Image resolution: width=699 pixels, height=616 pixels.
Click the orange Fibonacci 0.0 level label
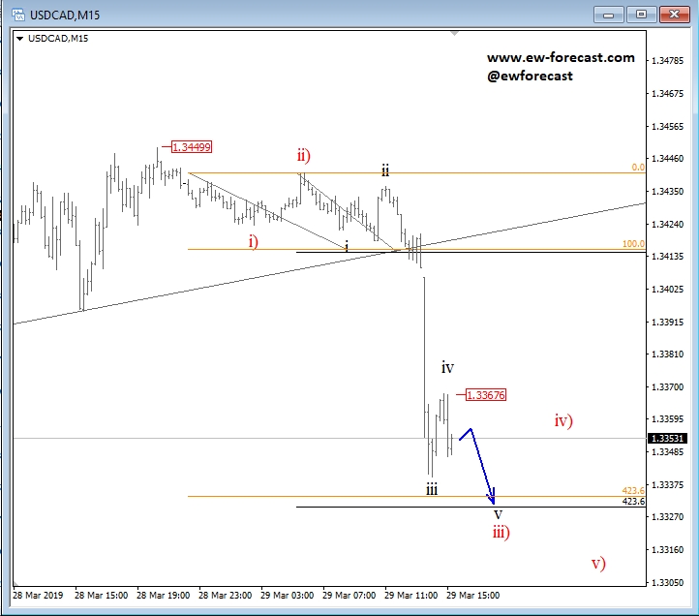[638, 168]
